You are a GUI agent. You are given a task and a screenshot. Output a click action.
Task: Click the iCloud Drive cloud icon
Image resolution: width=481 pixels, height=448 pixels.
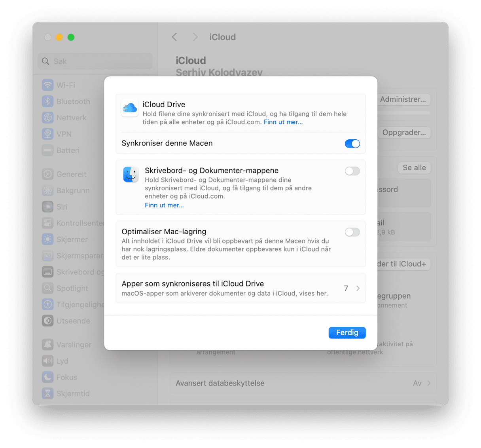coord(130,108)
